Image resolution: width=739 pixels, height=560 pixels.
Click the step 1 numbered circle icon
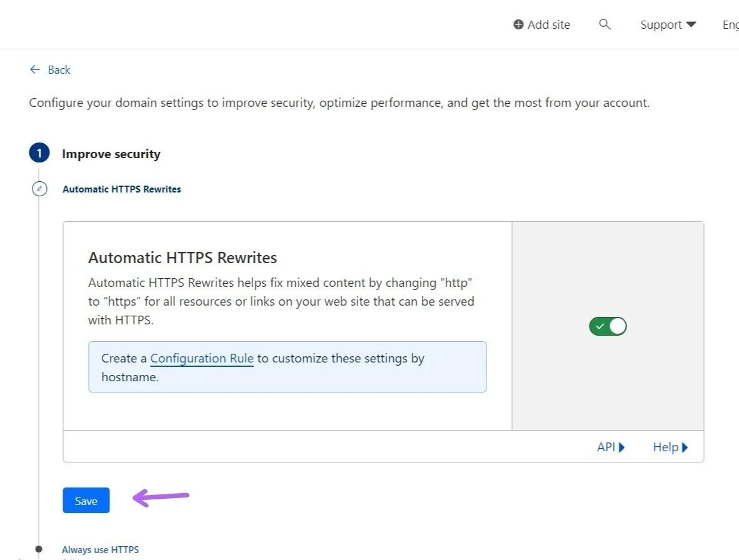pos(39,152)
